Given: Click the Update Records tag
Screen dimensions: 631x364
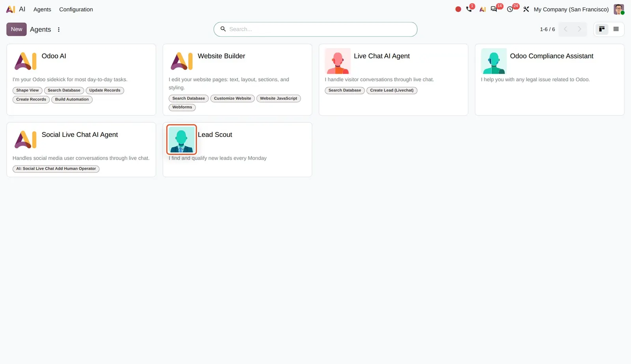Looking at the screenshot, I should [105, 90].
